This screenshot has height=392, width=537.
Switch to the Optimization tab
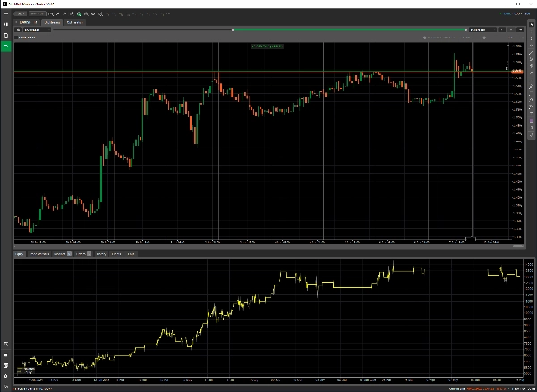[74, 22]
